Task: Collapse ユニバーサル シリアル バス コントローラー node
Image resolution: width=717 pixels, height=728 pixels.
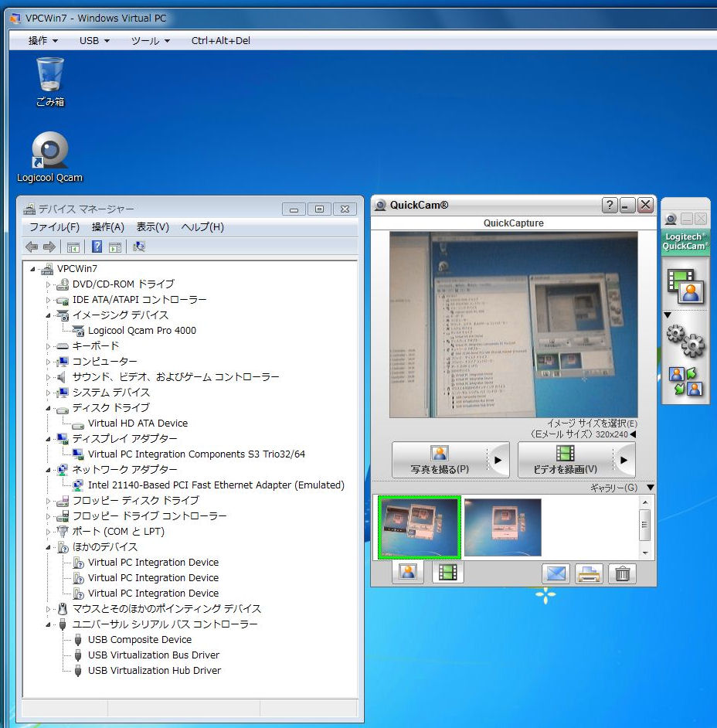Action: click(48, 624)
